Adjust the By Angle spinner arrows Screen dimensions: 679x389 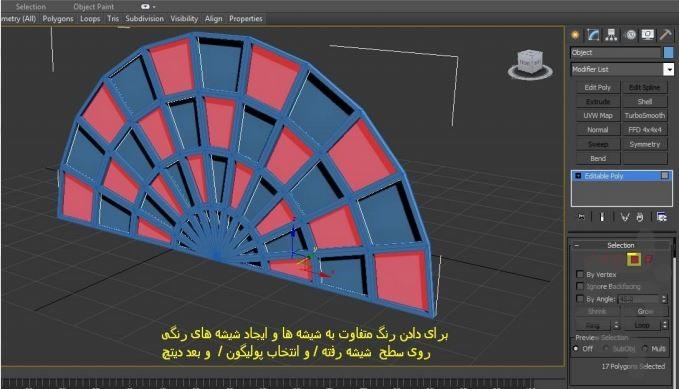click(x=664, y=299)
